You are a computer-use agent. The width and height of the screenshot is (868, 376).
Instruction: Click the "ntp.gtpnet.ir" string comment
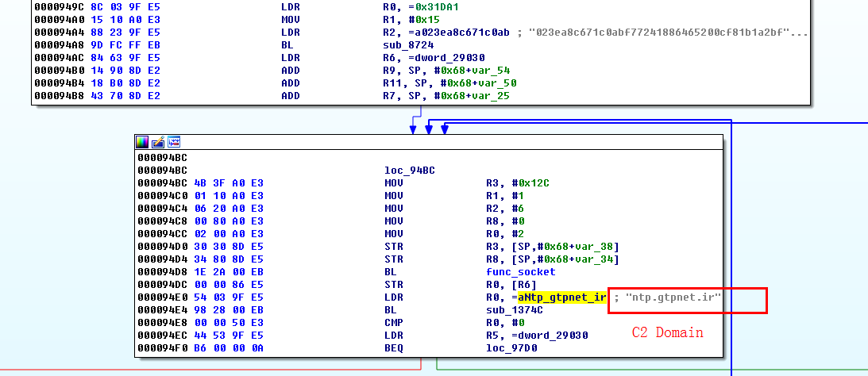click(x=673, y=297)
